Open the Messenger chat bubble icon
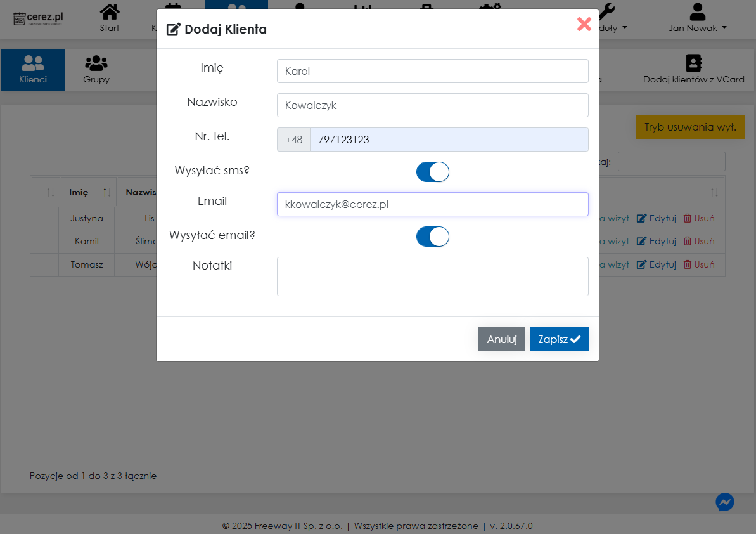 pos(725,502)
